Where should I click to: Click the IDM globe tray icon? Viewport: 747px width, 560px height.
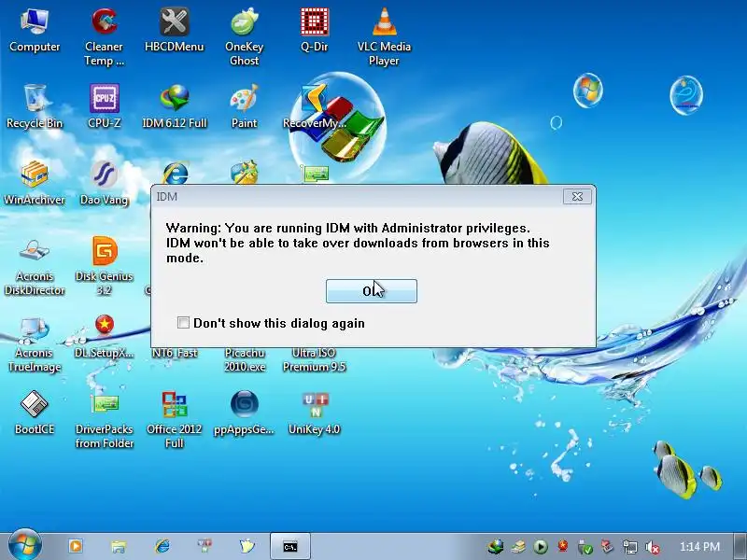496,547
